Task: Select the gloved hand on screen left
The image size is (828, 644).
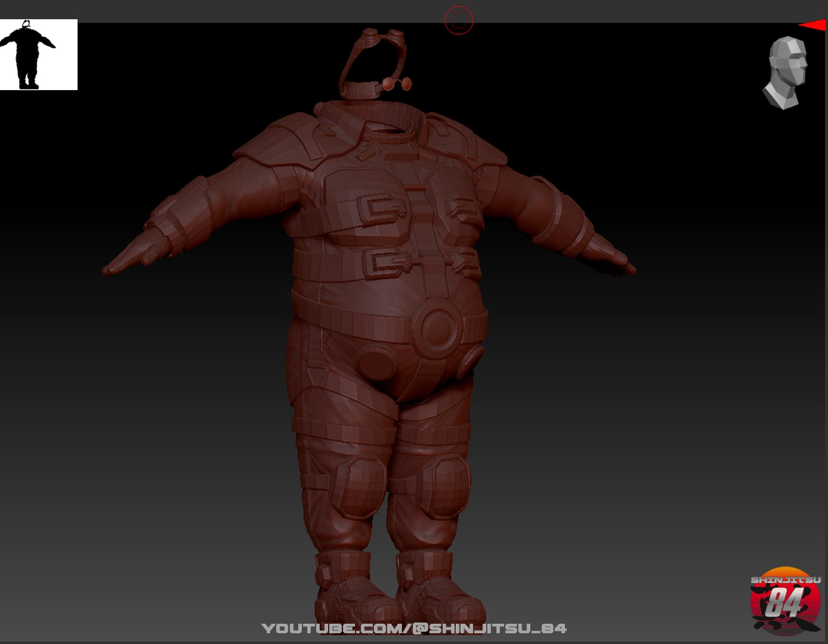Action: point(132,255)
